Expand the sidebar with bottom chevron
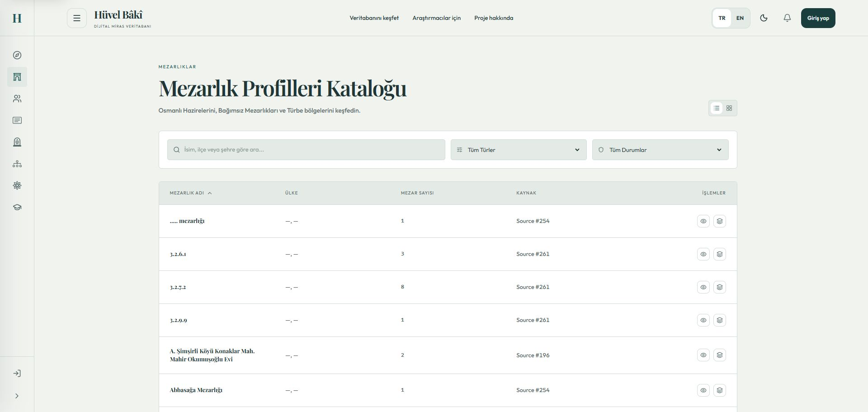Viewport: 868px width, 412px height. click(x=17, y=396)
